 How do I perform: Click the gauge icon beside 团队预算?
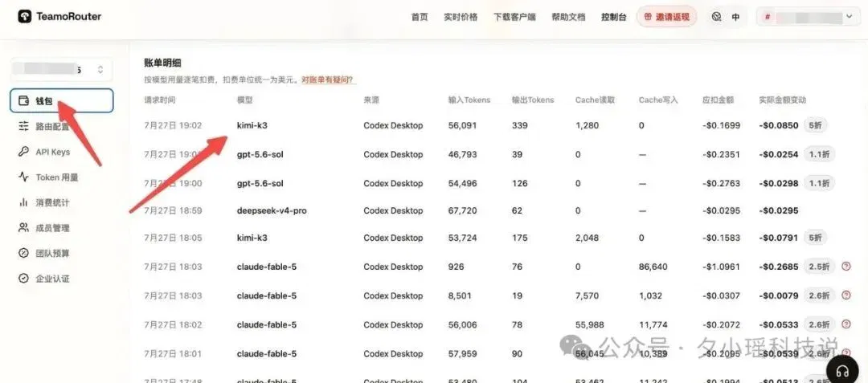point(24,253)
